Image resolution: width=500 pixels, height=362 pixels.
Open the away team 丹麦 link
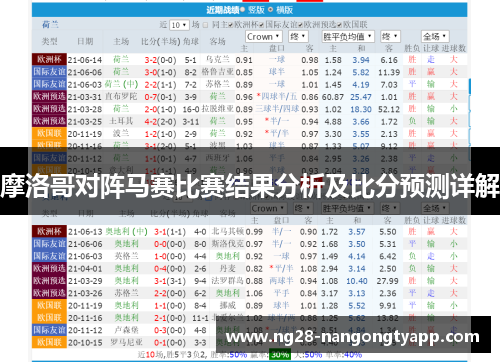[x=228, y=269]
